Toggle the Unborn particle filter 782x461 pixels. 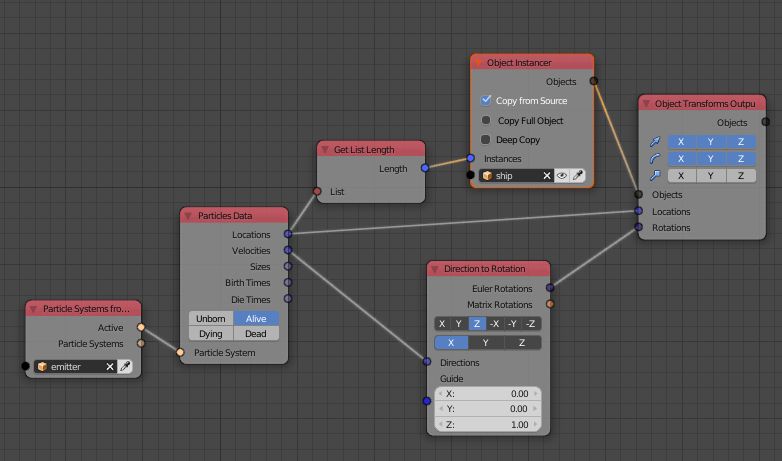(x=210, y=318)
